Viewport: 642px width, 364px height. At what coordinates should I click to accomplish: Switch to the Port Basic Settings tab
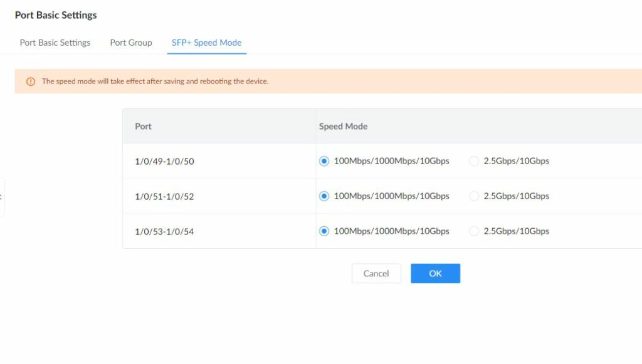(55, 43)
